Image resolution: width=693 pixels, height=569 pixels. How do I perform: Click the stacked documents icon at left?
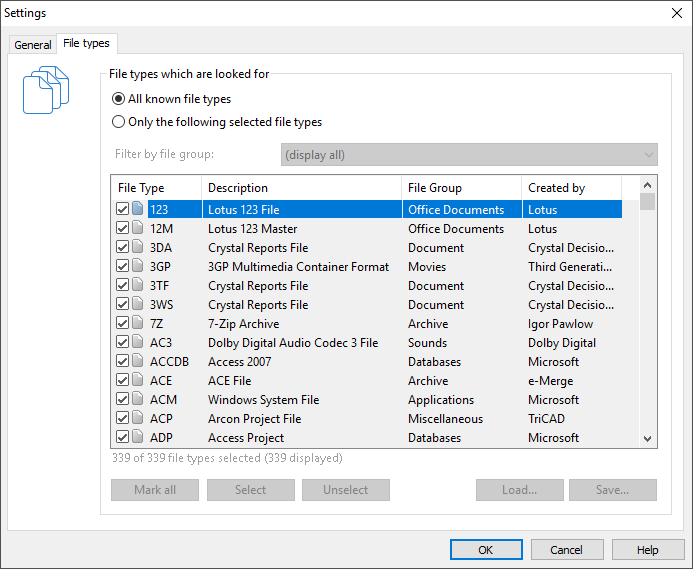[46, 90]
